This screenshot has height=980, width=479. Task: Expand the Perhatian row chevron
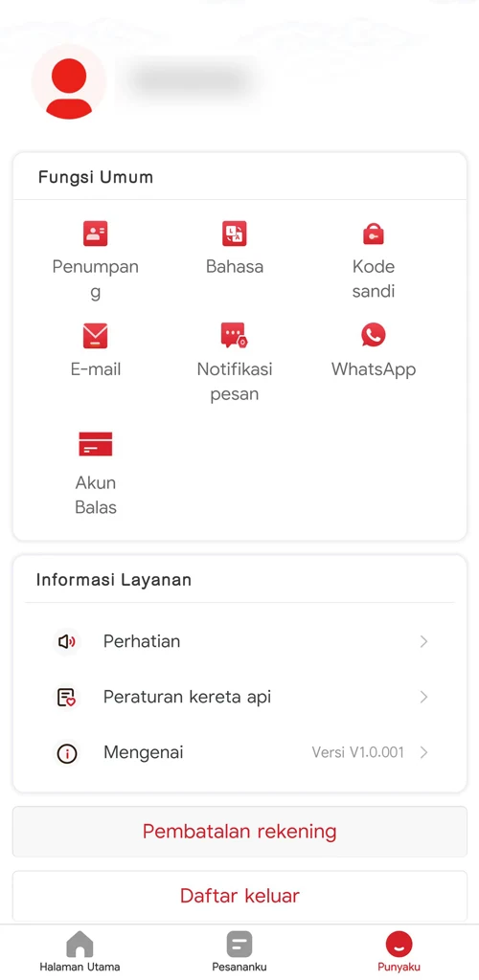point(424,641)
